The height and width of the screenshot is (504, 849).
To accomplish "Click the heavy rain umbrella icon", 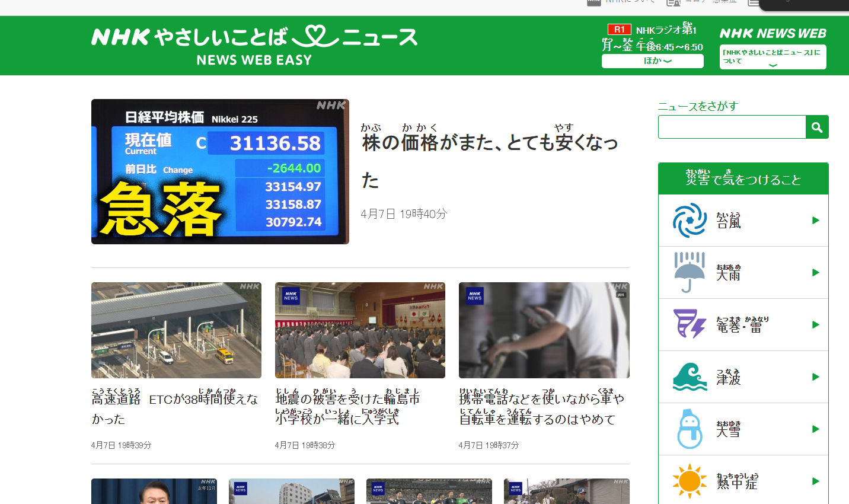I will (690, 273).
